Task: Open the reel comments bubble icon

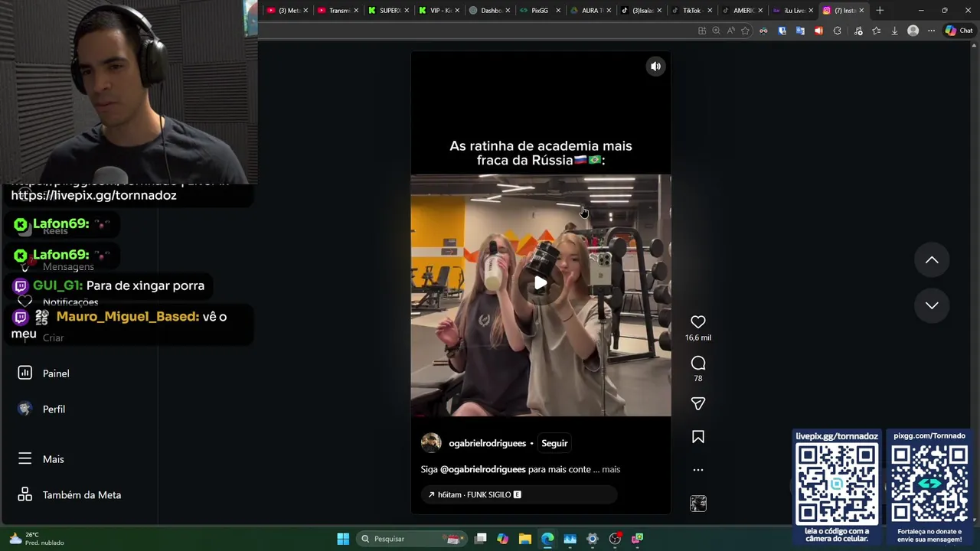Action: [x=697, y=364]
